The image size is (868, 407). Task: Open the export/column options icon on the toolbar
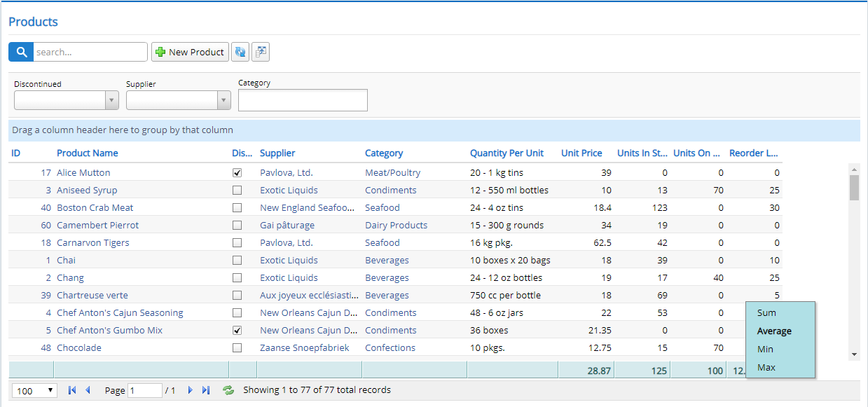point(260,51)
